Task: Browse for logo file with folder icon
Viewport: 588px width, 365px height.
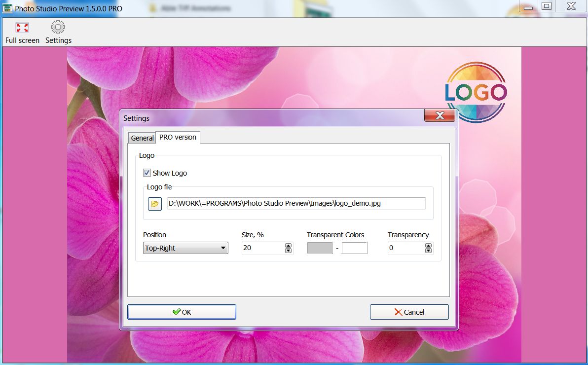Action: pyautogui.click(x=155, y=203)
